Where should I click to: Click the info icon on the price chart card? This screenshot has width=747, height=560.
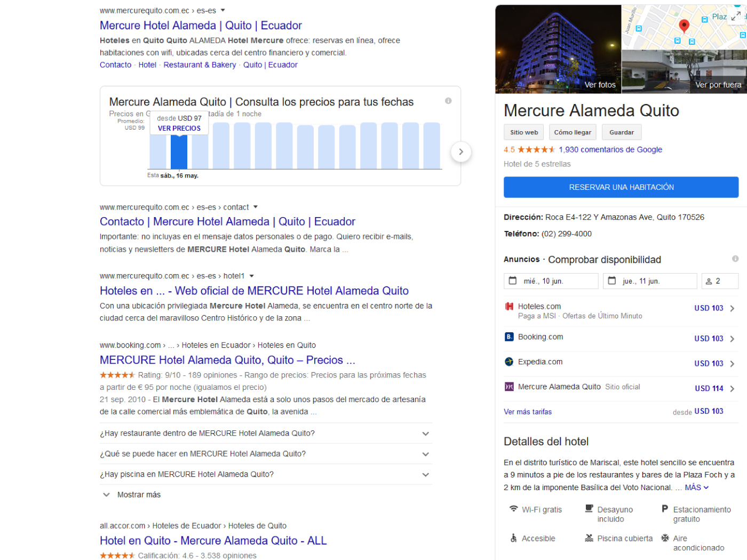[448, 101]
